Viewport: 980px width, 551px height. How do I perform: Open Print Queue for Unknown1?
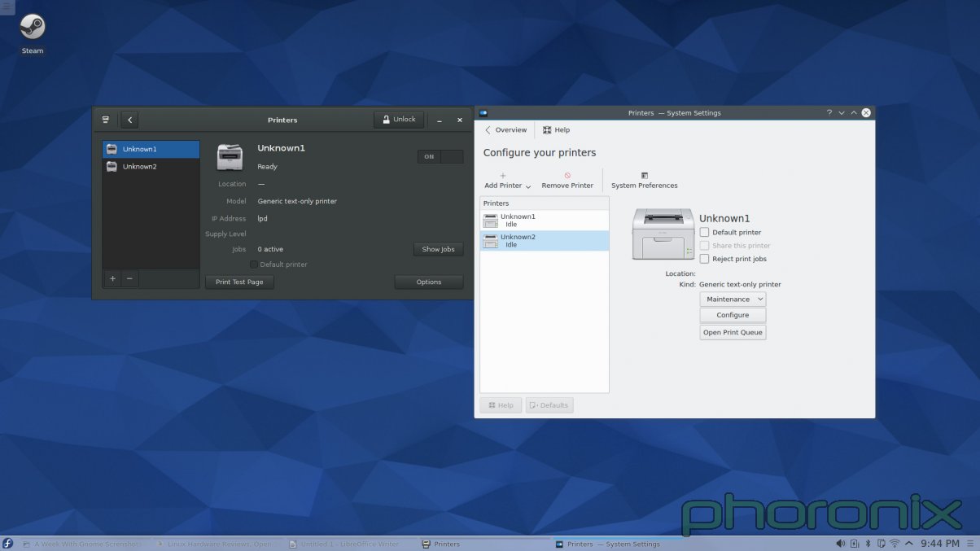(x=732, y=332)
